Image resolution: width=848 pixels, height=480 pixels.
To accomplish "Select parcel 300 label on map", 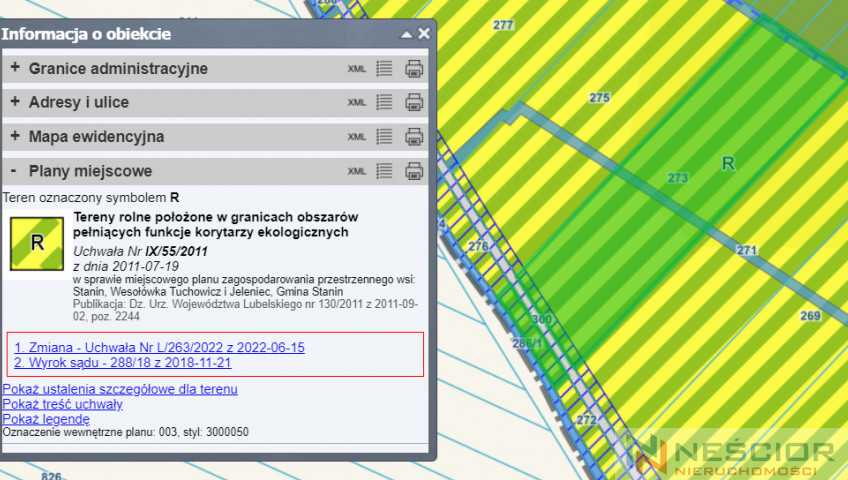I will tap(542, 319).
